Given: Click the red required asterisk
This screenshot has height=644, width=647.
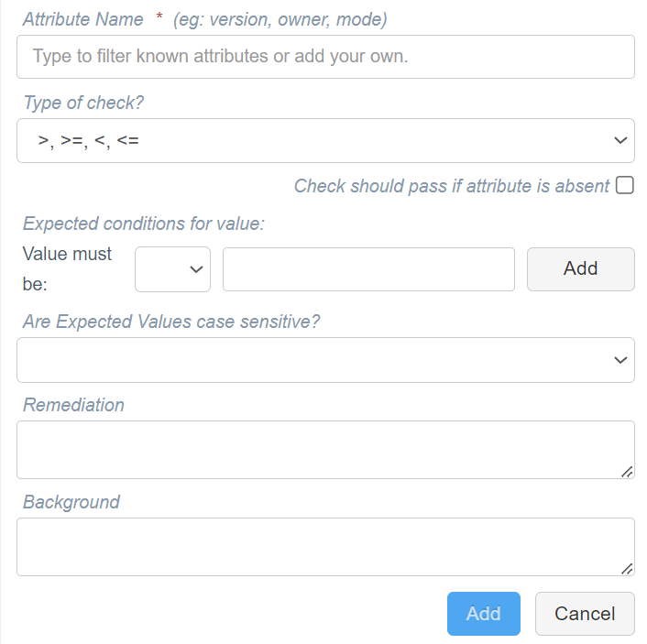Looking at the screenshot, I should tap(159, 16).
